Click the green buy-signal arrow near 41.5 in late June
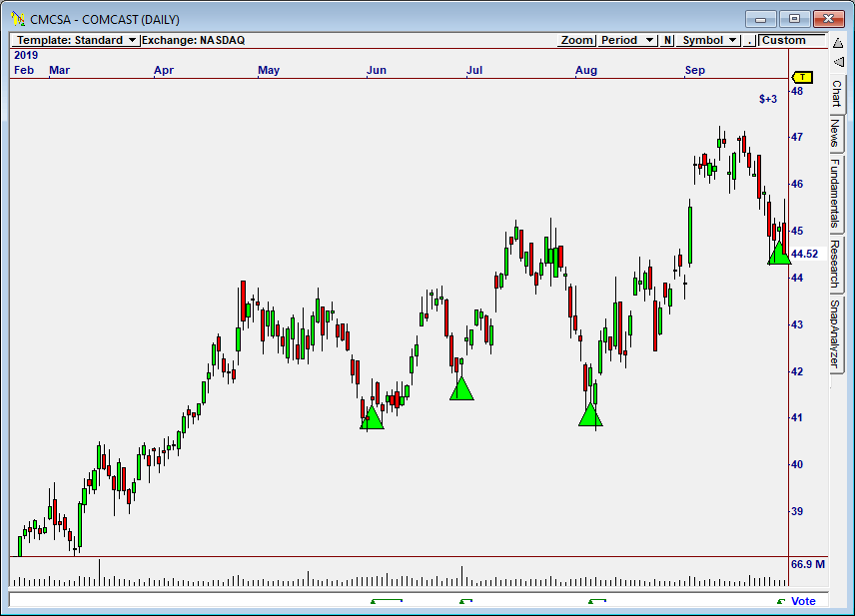855x616 pixels. click(461, 388)
